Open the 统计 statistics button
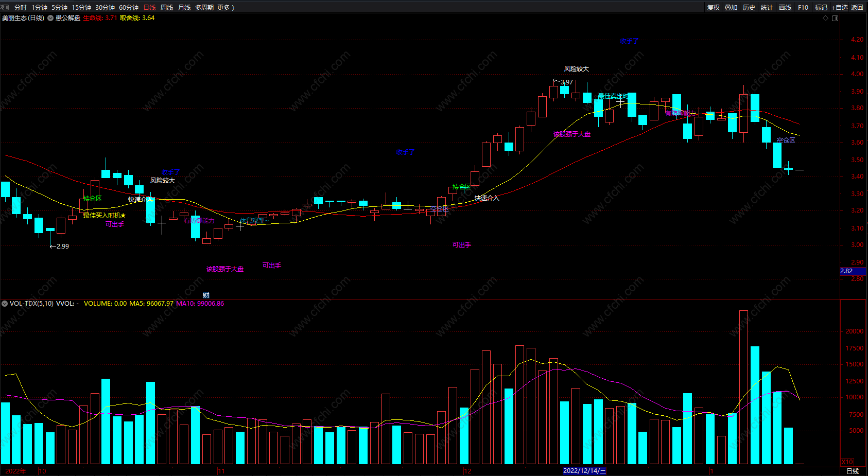The image size is (868, 476). 767,7
